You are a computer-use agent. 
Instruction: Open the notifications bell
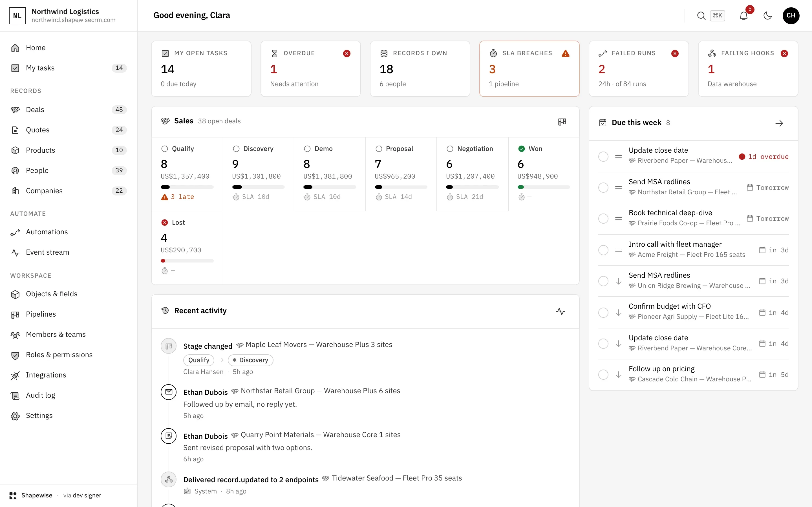743,15
